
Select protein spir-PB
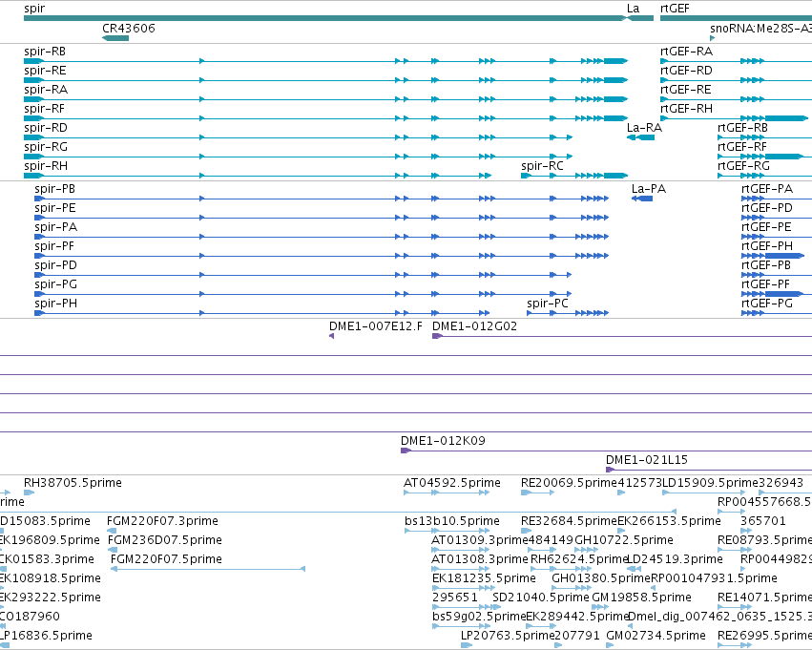[x=322, y=199]
